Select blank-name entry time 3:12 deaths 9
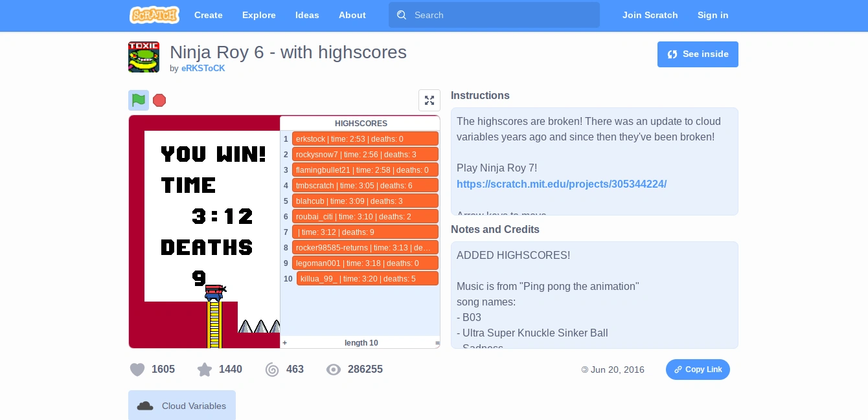868x420 pixels. [x=365, y=232]
